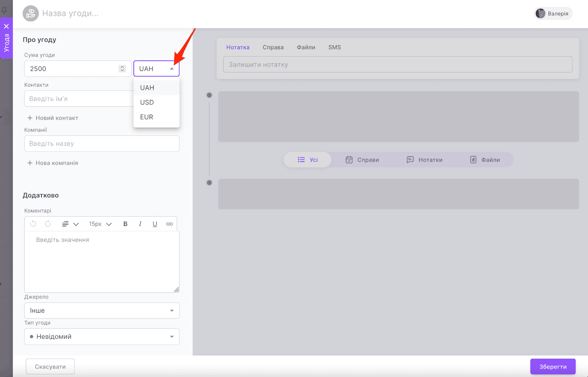The width and height of the screenshot is (588, 377).
Task: Open the Файли tab next to SMS
Action: 306,47
